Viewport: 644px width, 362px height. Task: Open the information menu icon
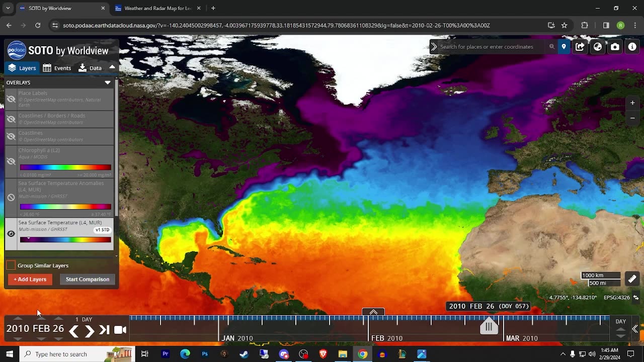coord(632,47)
